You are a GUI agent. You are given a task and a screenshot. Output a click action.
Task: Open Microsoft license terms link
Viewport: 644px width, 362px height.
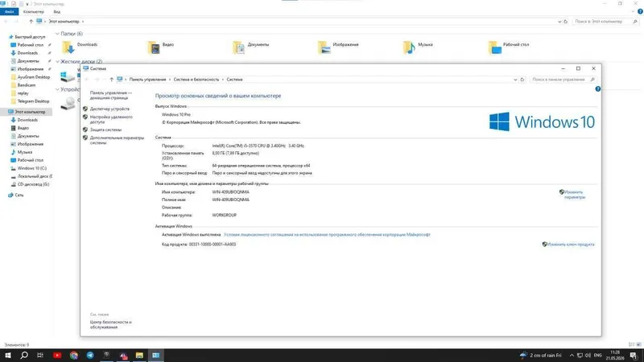[x=327, y=235]
